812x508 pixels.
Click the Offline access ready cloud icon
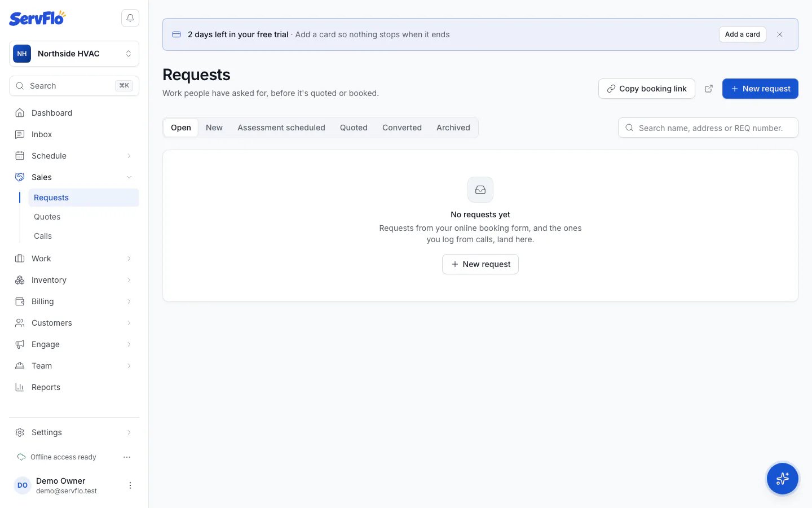21,457
